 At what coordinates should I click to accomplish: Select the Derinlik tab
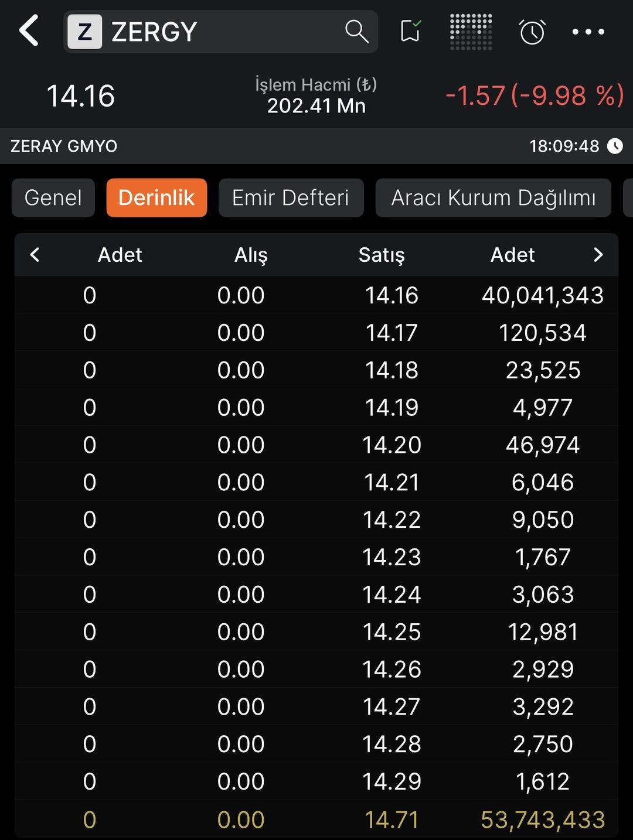tap(156, 198)
